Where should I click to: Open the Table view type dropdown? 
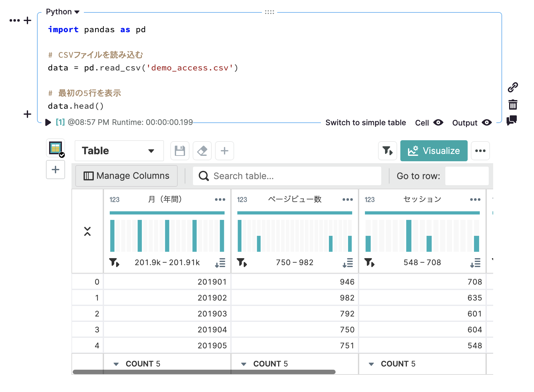[x=119, y=151]
